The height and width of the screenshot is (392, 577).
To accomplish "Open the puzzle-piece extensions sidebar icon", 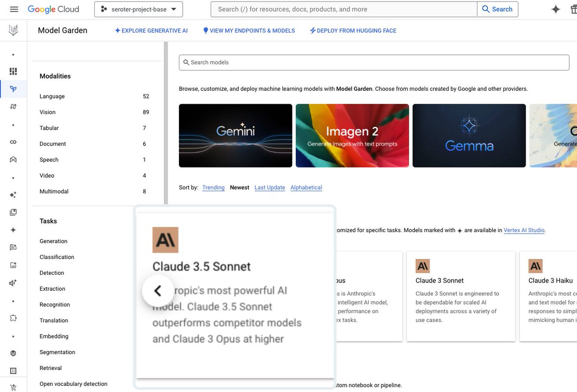I will [13, 318].
